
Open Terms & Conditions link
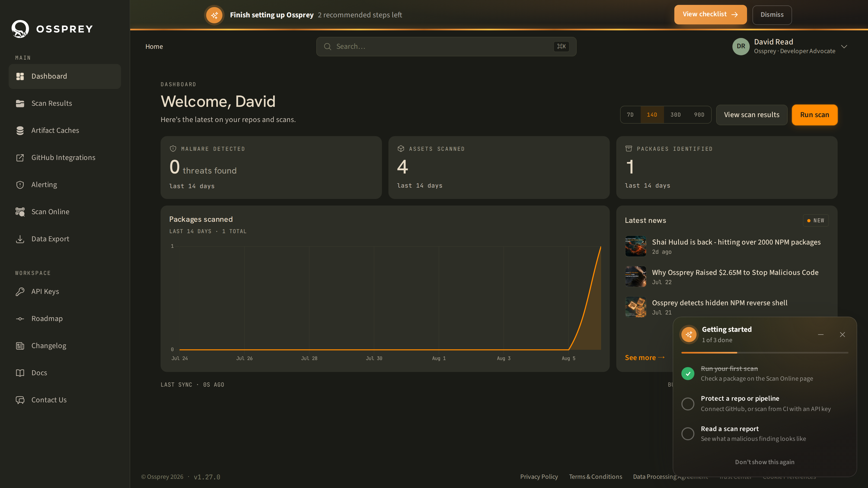[595, 477]
